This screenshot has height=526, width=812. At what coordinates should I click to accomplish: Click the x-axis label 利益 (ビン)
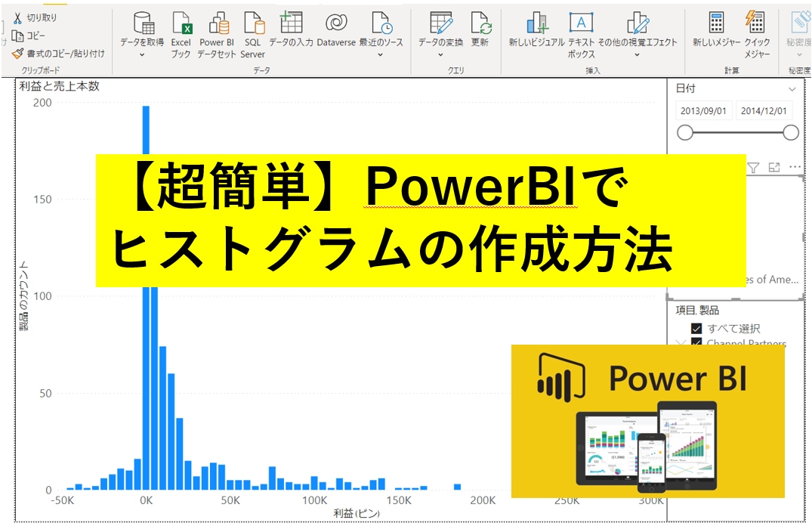click(357, 514)
